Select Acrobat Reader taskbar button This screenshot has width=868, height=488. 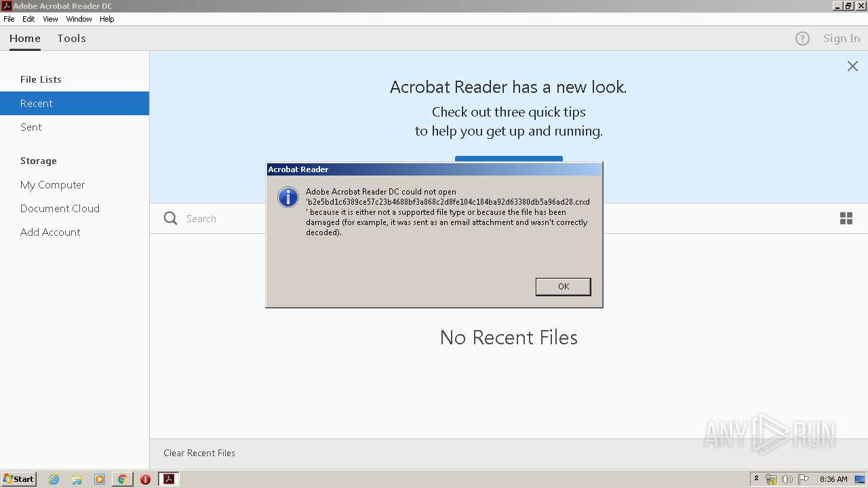168,479
